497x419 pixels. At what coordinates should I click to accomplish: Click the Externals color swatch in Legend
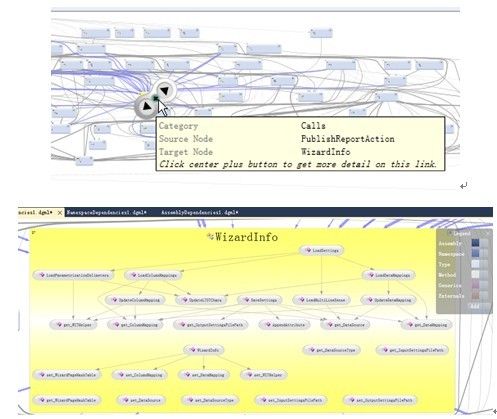click(476, 296)
